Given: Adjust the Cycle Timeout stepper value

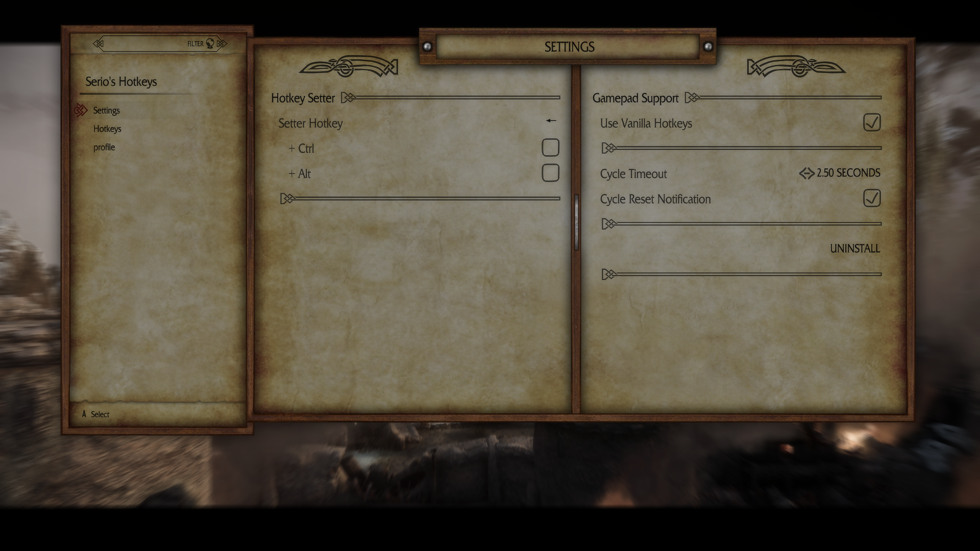Looking at the screenshot, I should click(x=806, y=173).
